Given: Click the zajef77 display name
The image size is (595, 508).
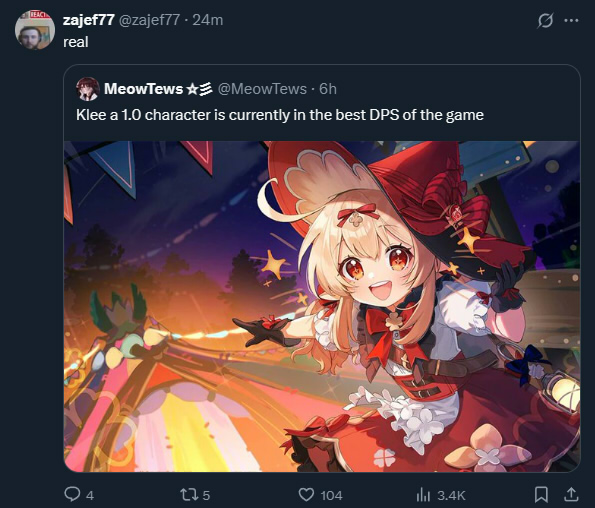Looking at the screenshot, I should click(89, 20).
